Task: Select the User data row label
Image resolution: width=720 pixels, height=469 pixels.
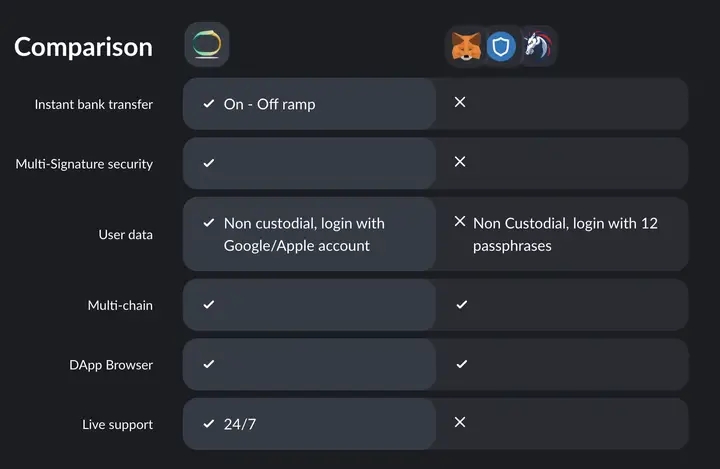Action: pyautogui.click(x=125, y=235)
